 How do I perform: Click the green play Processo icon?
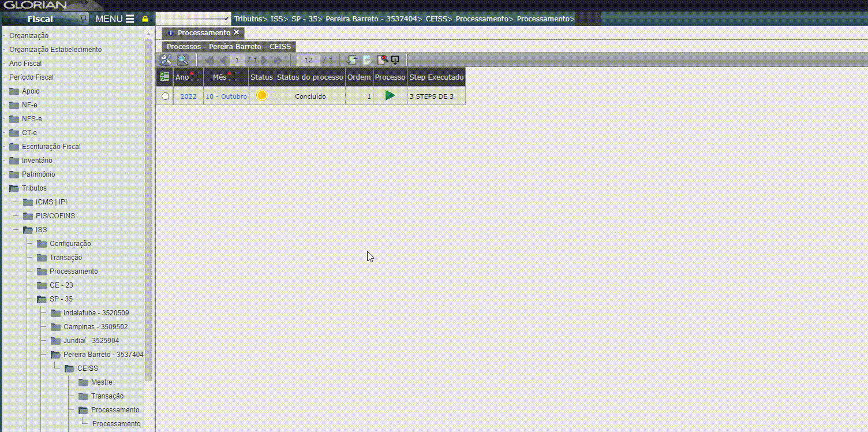[x=390, y=96]
